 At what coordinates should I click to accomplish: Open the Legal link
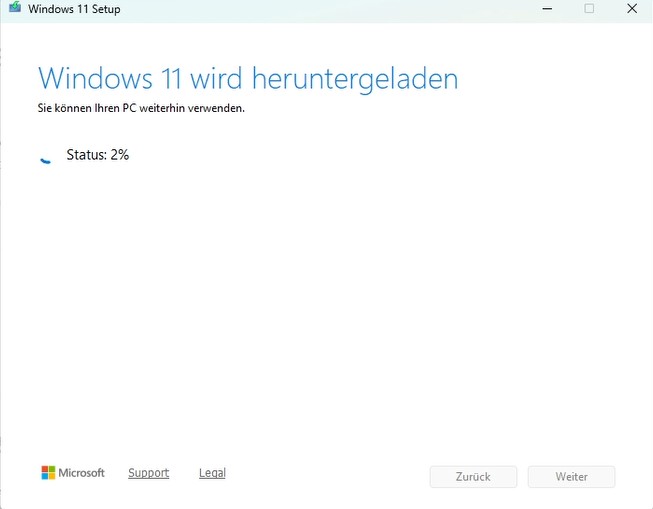[x=212, y=473]
